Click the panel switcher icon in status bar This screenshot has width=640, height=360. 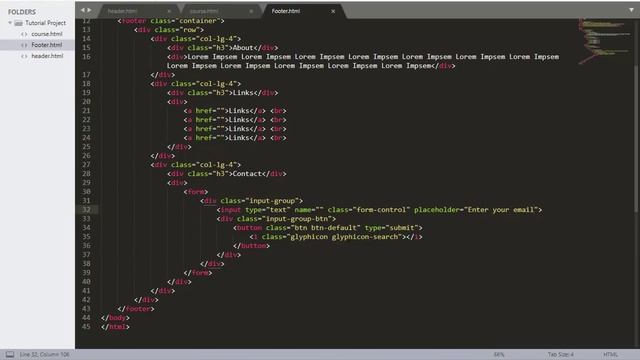pyautogui.click(x=10, y=354)
